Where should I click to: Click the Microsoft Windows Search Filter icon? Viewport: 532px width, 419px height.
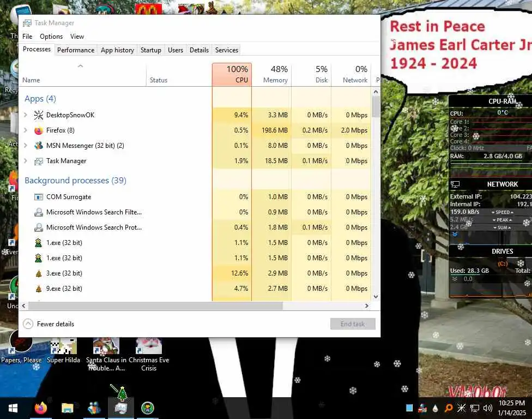click(39, 212)
